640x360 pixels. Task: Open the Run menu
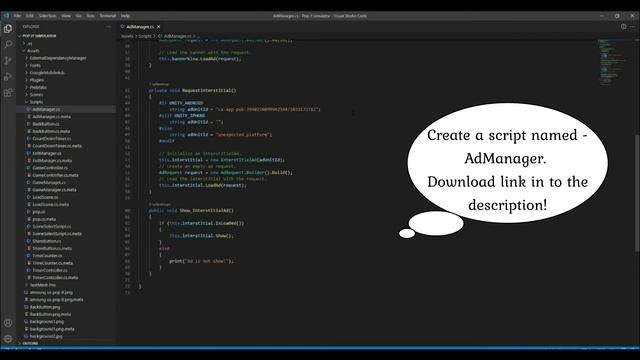pos(91,16)
